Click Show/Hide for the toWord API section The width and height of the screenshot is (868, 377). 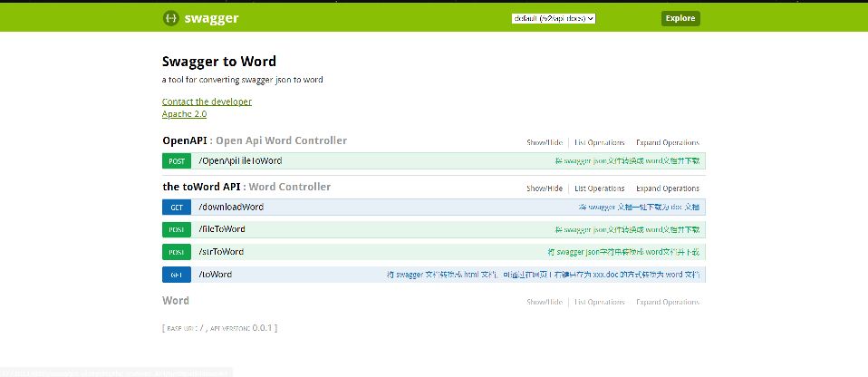[x=545, y=188]
